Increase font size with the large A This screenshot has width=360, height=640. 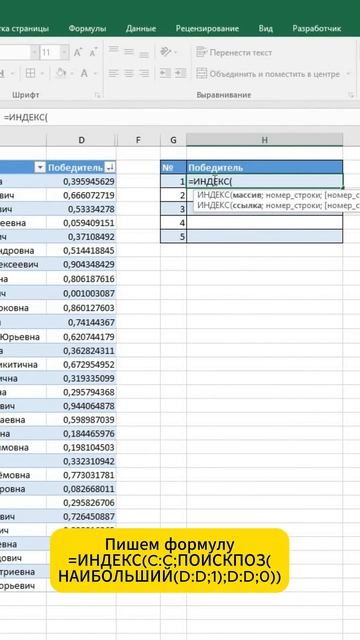(x=78, y=53)
